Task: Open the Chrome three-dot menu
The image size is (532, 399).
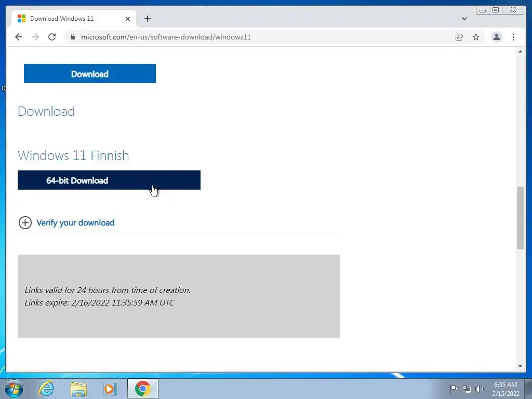Action: tap(513, 37)
